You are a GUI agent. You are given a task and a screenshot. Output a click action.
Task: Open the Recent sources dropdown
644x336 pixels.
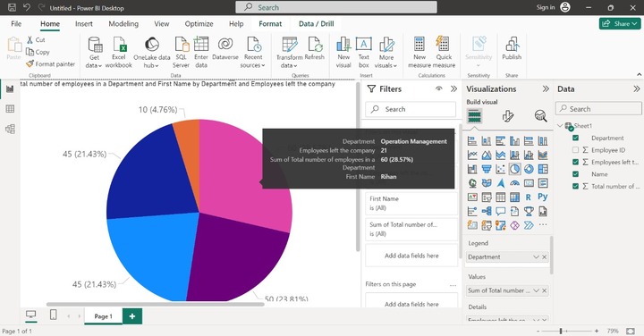click(252, 52)
